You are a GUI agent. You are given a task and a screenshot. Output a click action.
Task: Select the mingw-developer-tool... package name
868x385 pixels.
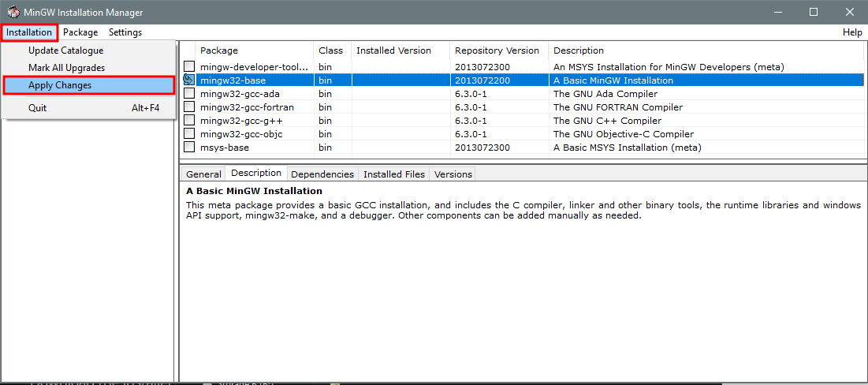[x=254, y=67]
